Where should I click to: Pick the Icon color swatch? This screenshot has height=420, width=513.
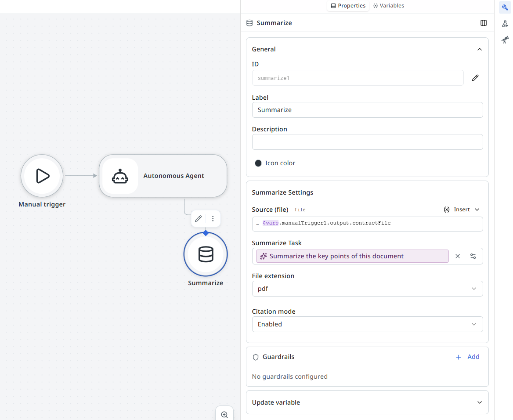coord(258,163)
